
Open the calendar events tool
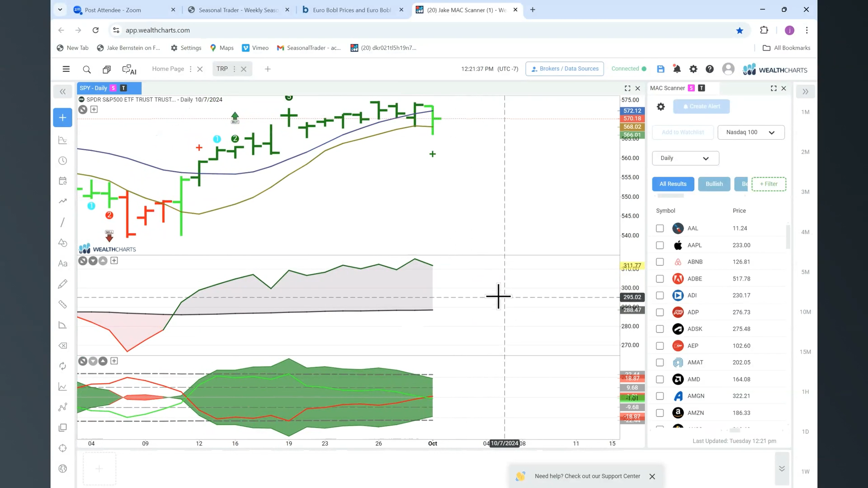coord(63,181)
